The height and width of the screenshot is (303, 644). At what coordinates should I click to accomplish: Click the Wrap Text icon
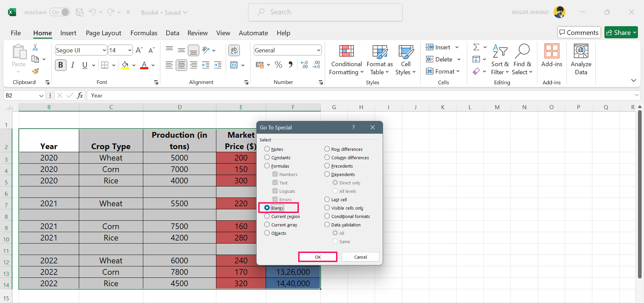(x=234, y=50)
